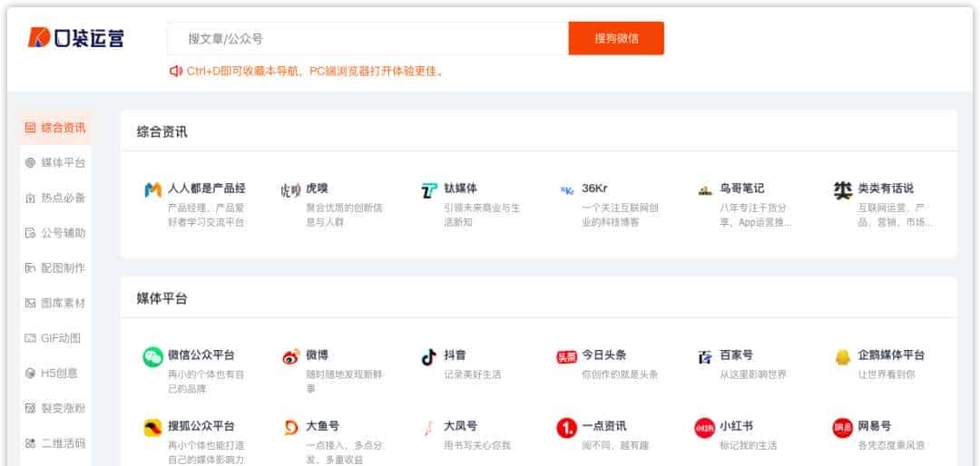This screenshot has height=466, width=980.
Task: Open the 虎嗅 link title
Action: click(317, 188)
